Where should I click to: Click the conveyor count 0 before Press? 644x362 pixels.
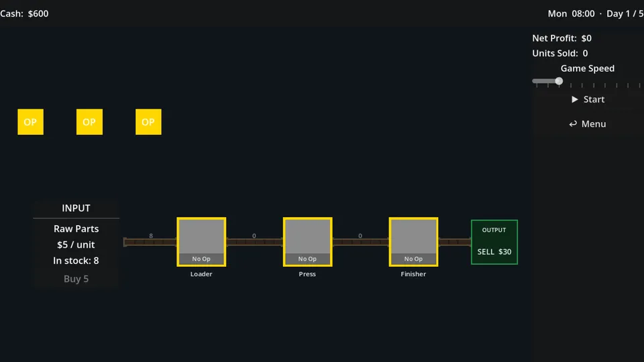coord(254,236)
